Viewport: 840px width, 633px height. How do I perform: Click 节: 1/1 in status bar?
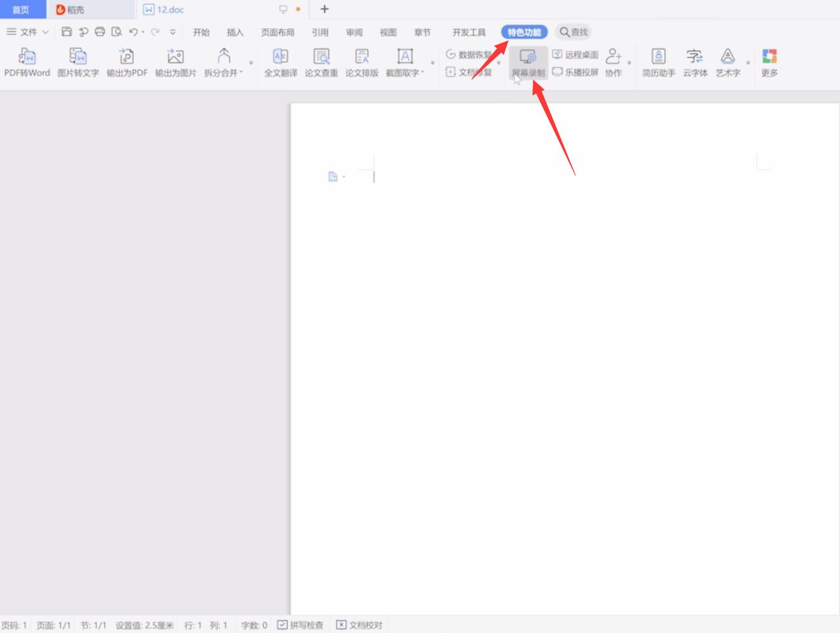coord(94,625)
